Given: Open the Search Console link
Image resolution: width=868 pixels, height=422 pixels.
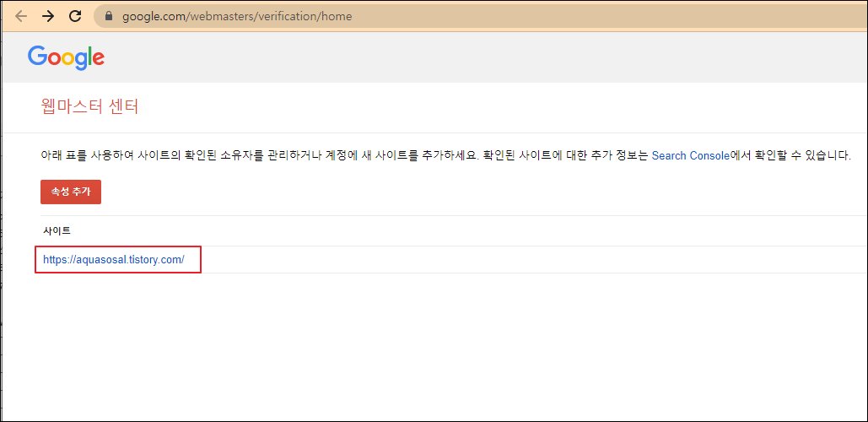Looking at the screenshot, I should [690, 155].
